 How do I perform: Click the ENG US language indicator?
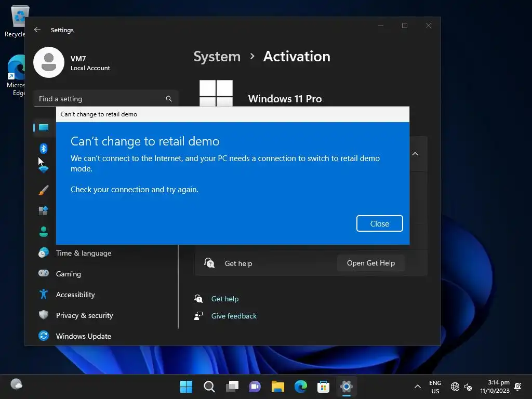tap(435, 387)
